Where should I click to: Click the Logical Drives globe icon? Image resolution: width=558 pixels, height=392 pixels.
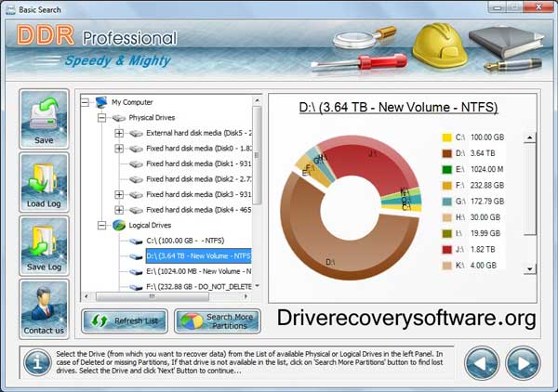click(x=119, y=225)
